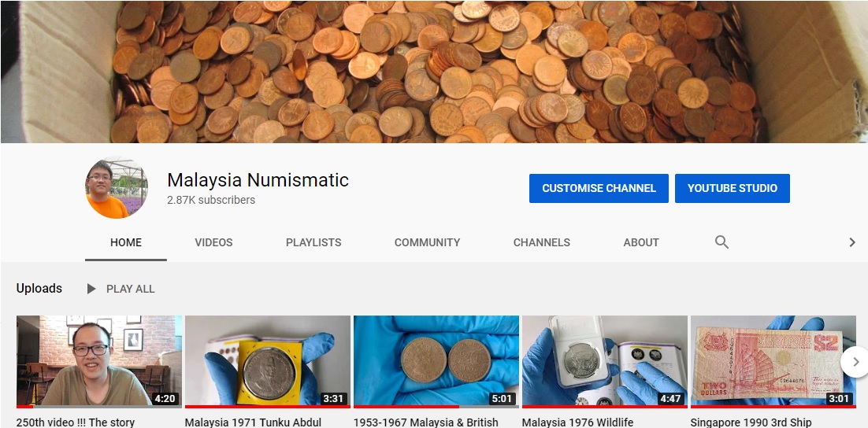Click the CUSTOMISE CHANNEL button
Viewport: 868px width, 428px height.
pos(599,188)
